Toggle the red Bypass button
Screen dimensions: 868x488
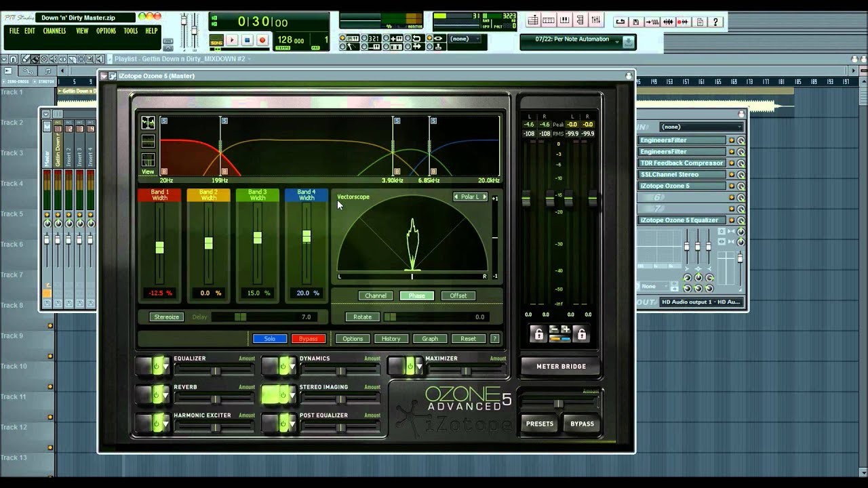pos(309,338)
